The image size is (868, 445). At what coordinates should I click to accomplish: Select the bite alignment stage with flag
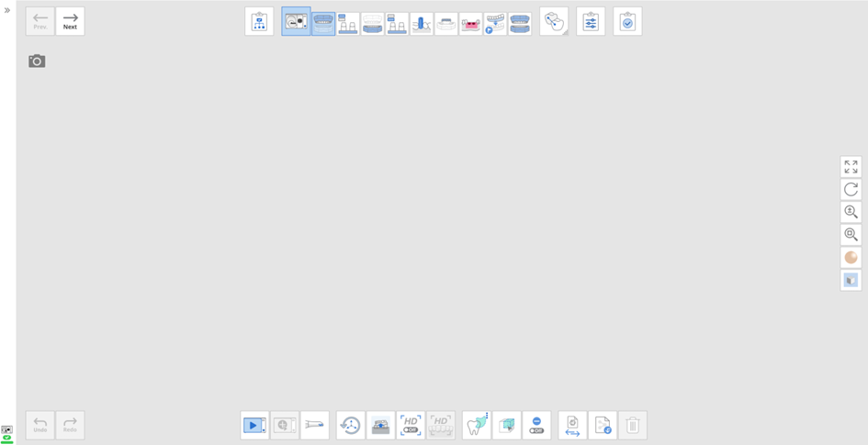[495, 24]
